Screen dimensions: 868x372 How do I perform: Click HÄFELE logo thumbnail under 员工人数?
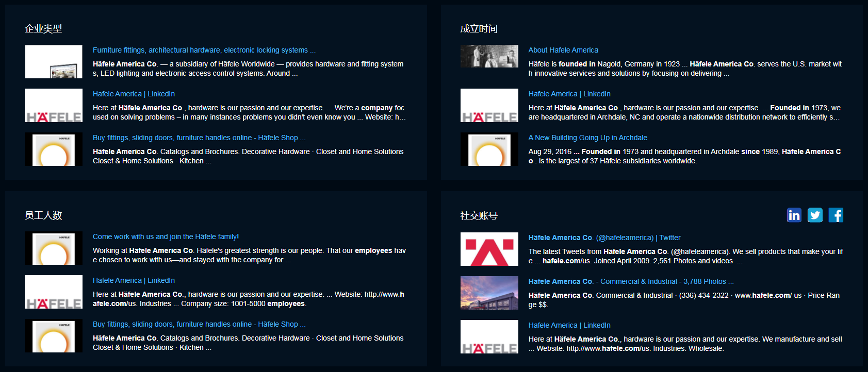[x=54, y=292]
